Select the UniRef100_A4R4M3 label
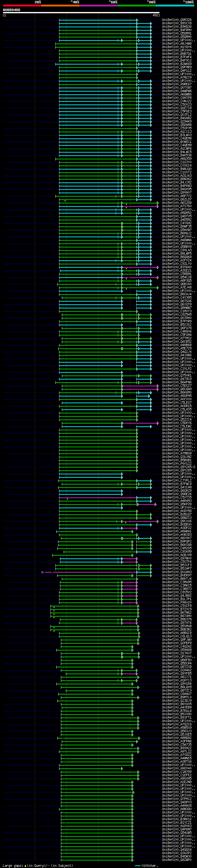 (x=177, y=501)
